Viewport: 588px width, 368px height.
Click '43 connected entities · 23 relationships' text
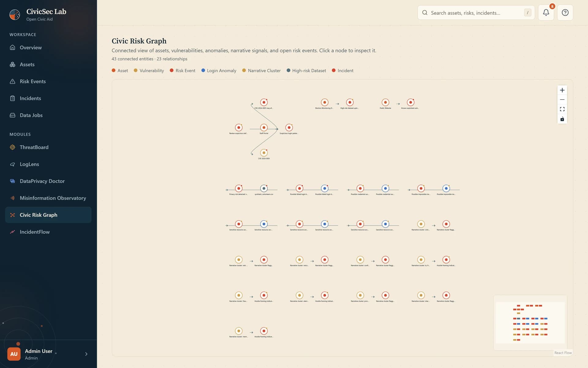(x=149, y=59)
